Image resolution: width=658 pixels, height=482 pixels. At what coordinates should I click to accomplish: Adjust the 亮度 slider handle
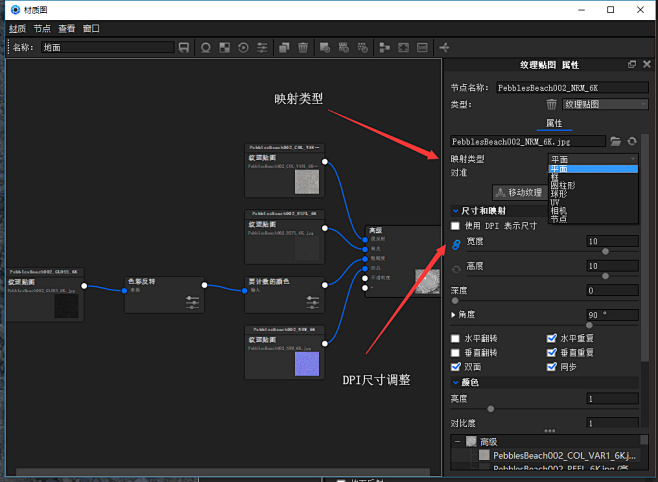[x=491, y=409]
